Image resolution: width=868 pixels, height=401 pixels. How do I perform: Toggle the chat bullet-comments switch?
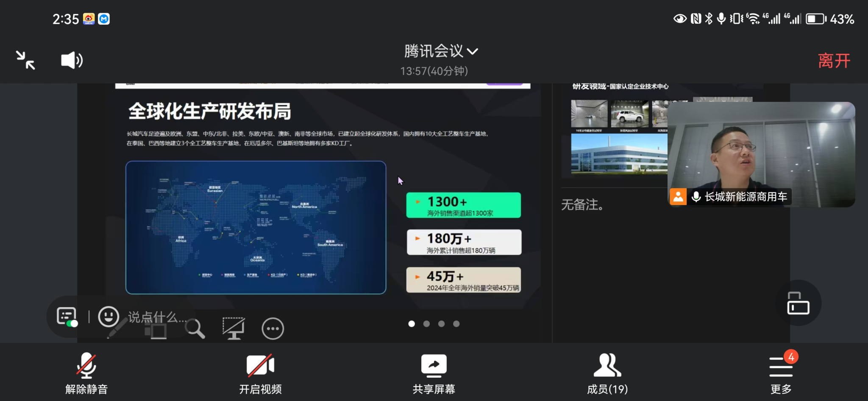pyautogui.click(x=67, y=317)
